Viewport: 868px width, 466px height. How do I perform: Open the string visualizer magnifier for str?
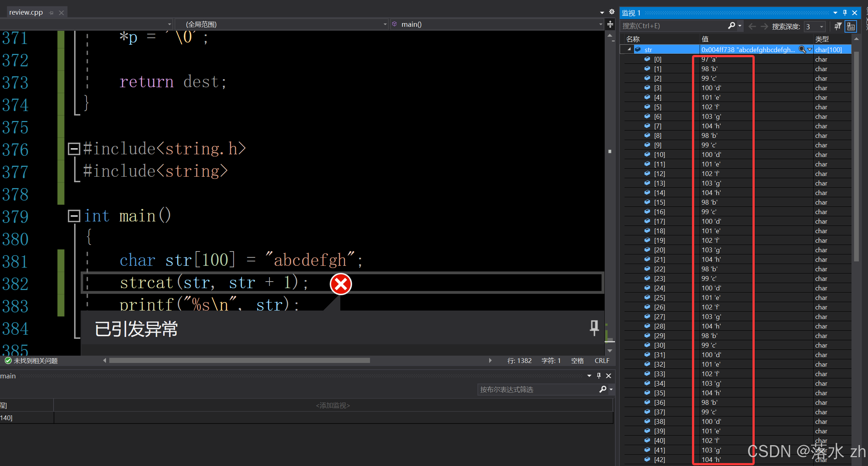click(802, 49)
